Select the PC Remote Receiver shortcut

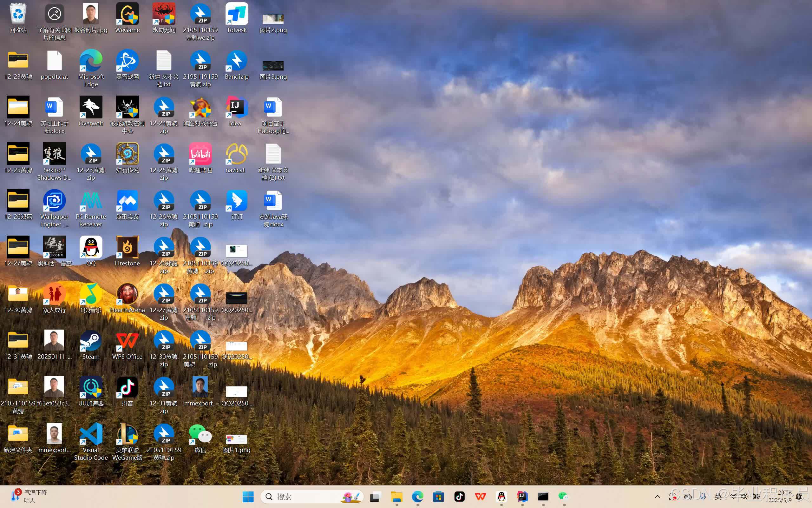tap(91, 209)
